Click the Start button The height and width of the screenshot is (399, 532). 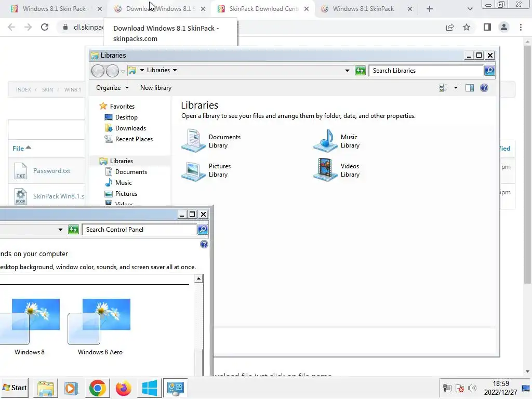(x=14, y=388)
